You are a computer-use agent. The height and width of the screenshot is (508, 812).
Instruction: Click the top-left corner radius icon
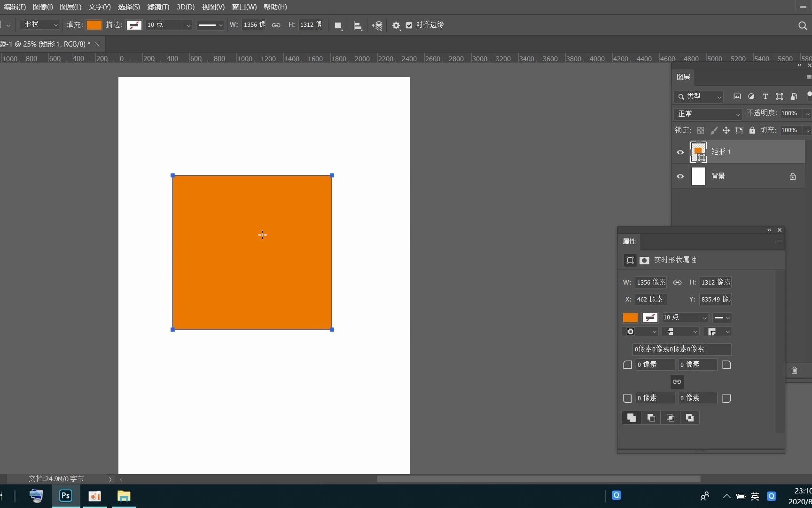coord(627,365)
